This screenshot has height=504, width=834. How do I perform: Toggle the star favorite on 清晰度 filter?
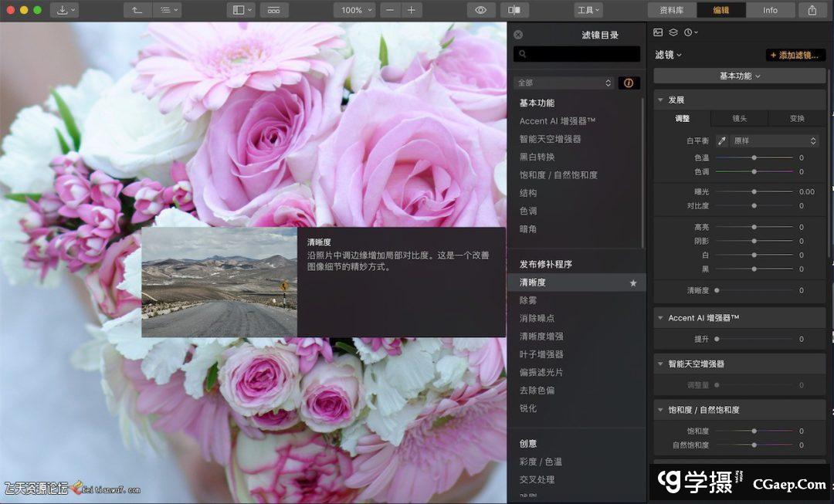pos(633,283)
